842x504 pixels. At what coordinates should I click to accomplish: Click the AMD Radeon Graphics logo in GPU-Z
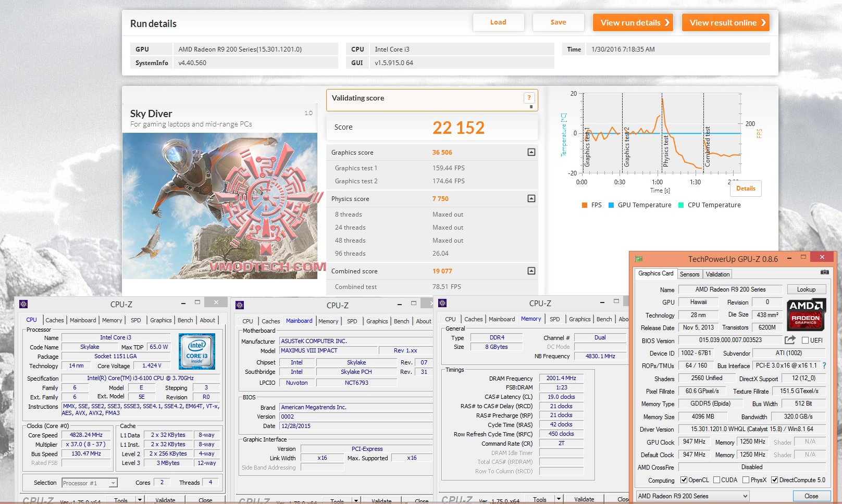click(806, 314)
